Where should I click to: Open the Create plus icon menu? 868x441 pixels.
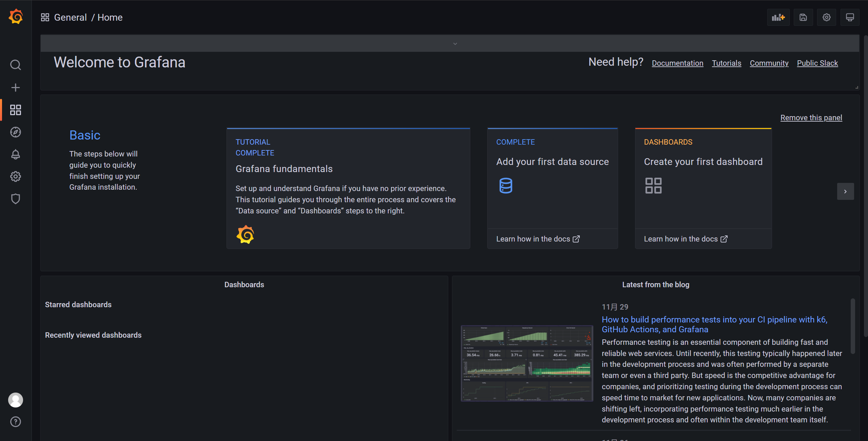click(x=16, y=88)
